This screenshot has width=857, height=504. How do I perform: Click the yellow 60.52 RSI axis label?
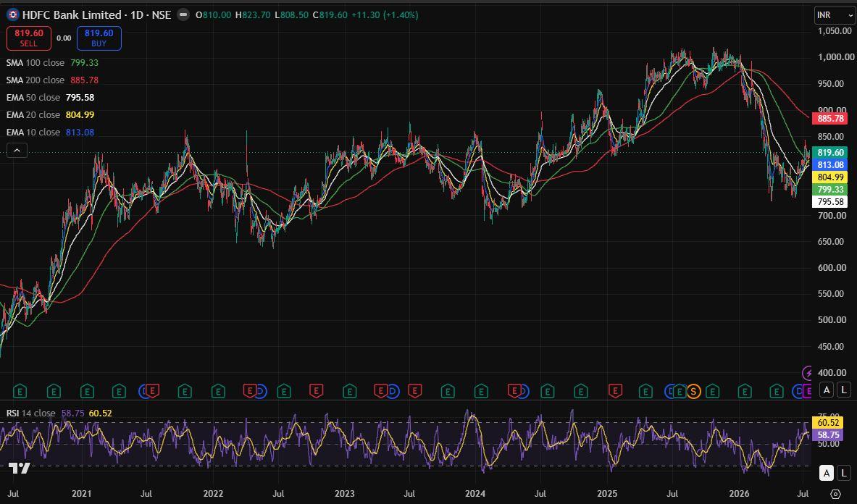(829, 423)
